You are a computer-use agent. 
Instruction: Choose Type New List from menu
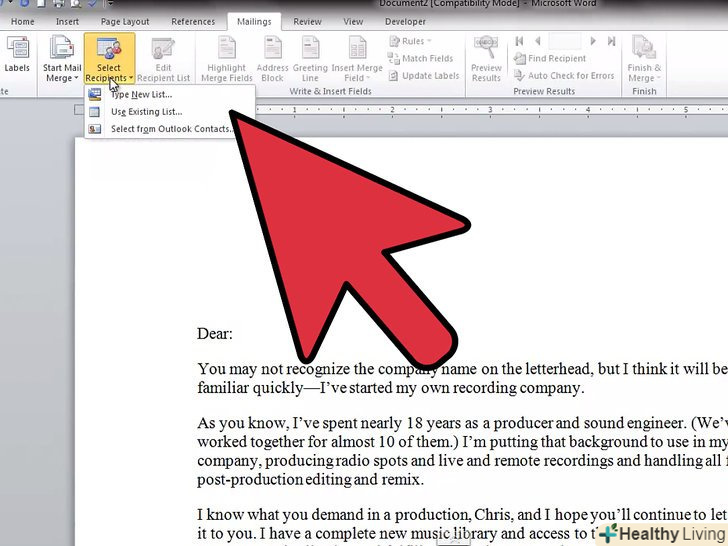tap(169, 95)
